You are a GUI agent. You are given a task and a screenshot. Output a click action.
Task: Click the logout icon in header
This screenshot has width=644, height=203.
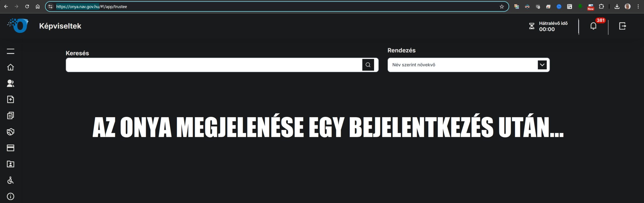(x=622, y=26)
